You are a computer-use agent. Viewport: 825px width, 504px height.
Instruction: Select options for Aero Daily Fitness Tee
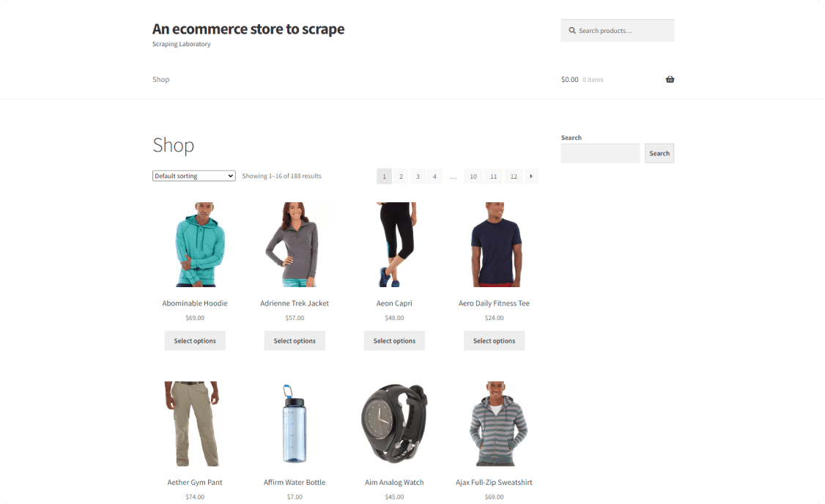(x=494, y=341)
